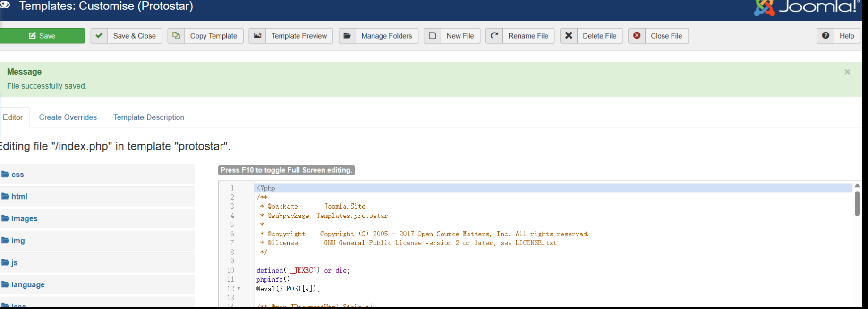Click the refresh arrow icon of Rename File
868x309 pixels.
tap(494, 36)
